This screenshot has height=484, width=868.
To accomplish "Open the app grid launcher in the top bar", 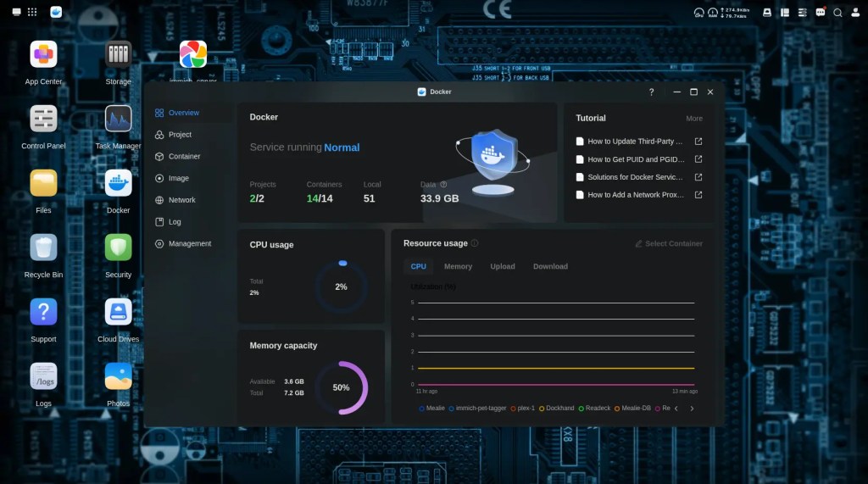I will (x=32, y=12).
